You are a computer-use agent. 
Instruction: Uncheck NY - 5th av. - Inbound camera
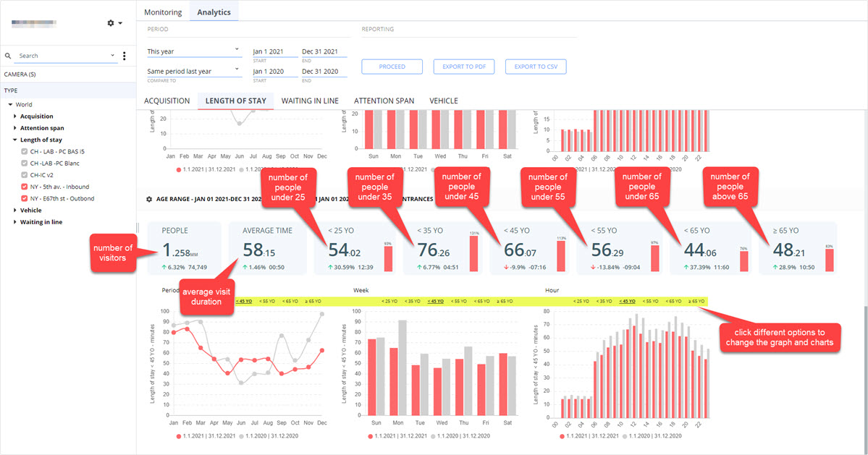25,187
